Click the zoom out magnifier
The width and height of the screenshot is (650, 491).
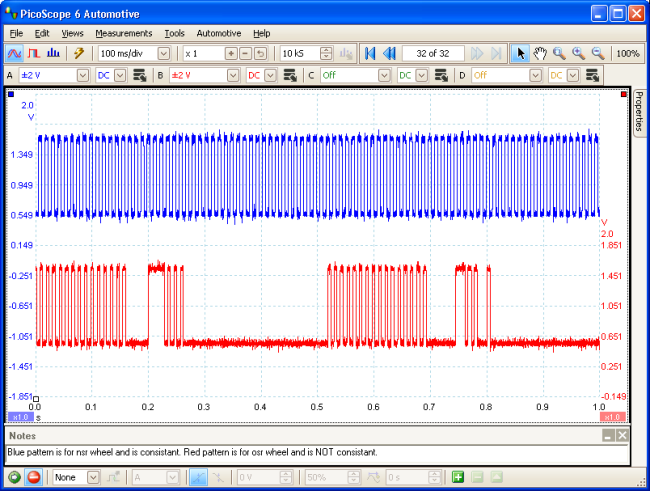(597, 53)
